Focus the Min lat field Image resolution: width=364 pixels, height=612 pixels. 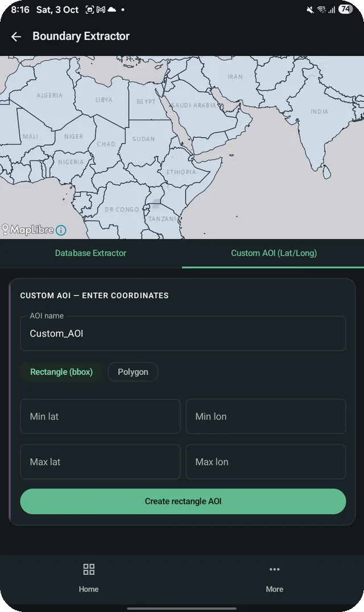pyautogui.click(x=100, y=416)
